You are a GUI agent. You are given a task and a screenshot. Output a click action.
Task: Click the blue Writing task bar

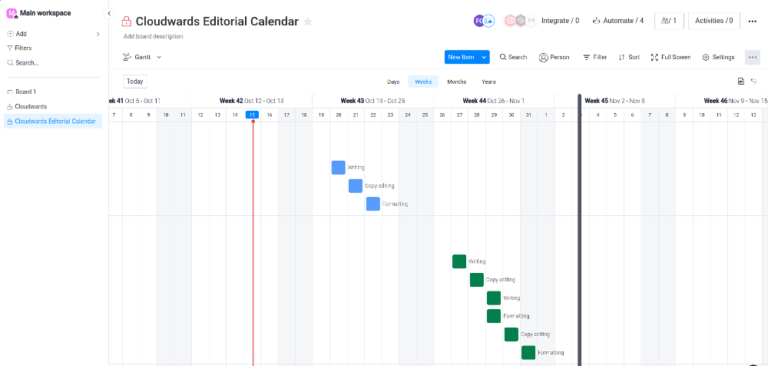coord(338,168)
